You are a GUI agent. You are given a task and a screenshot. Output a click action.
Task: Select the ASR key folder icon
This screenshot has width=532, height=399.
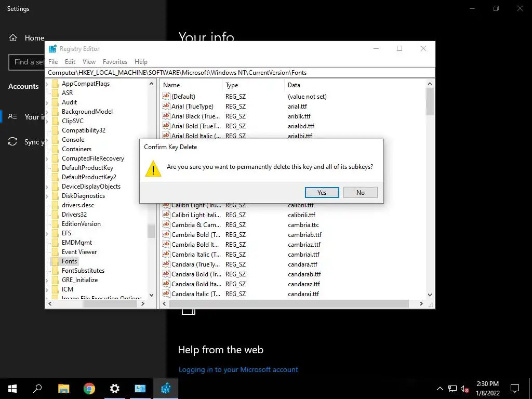(55, 93)
